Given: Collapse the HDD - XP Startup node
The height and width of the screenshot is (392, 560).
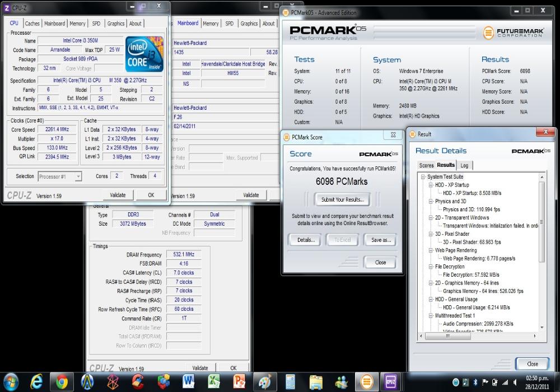Looking at the screenshot, I should tap(431, 185).
